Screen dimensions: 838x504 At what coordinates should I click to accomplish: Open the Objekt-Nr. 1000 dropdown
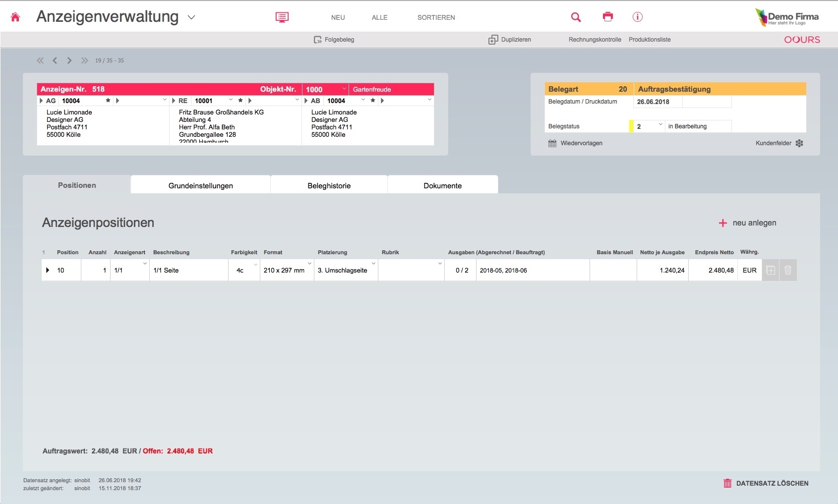(x=344, y=89)
